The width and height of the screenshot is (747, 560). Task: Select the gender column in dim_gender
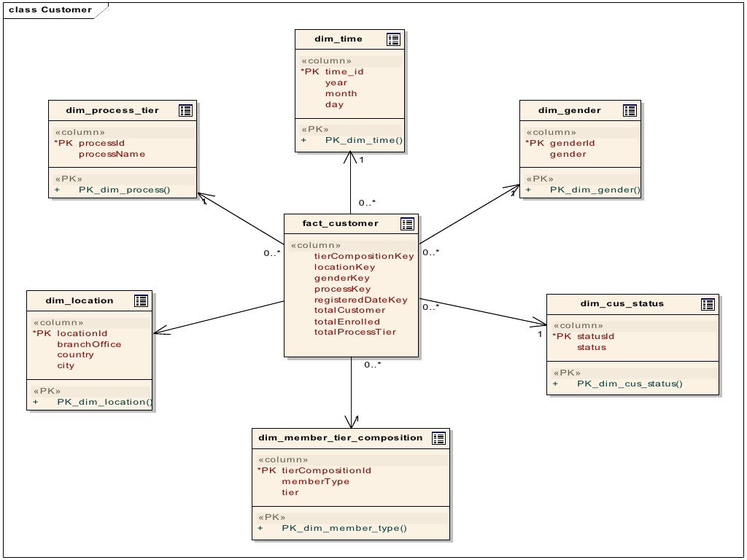pyautogui.click(x=568, y=155)
